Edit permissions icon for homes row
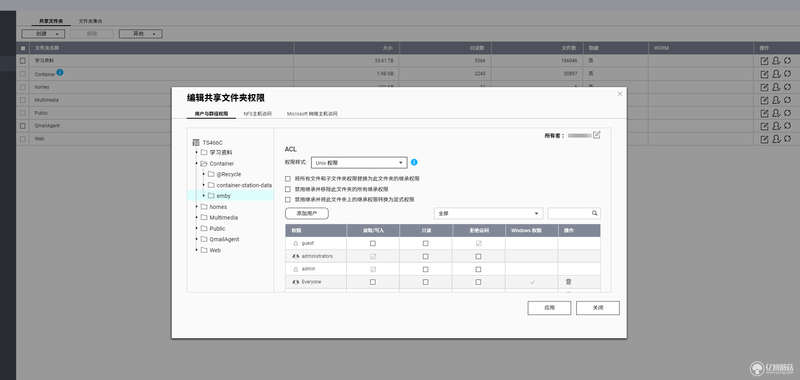The height and width of the screenshot is (380, 800). tap(776, 87)
